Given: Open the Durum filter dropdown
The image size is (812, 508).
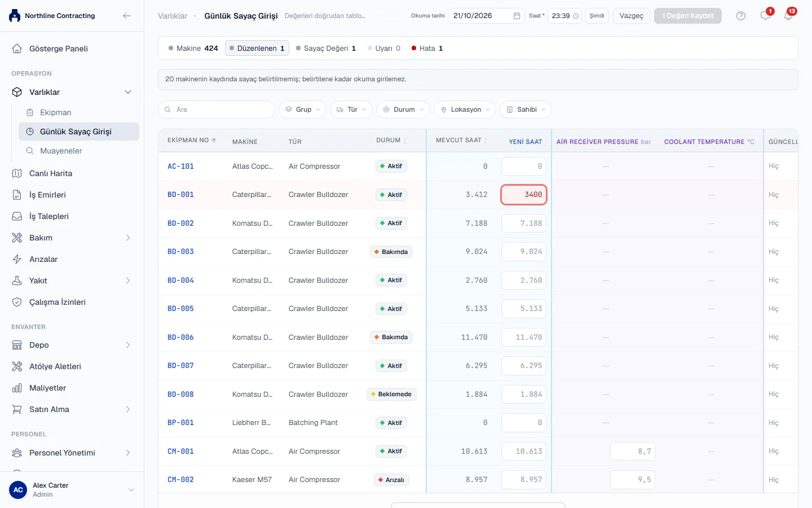Looking at the screenshot, I should [403, 110].
